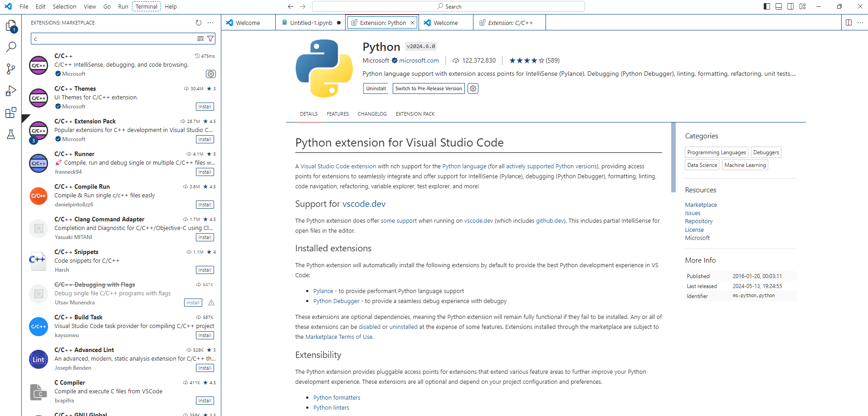Screen dimensions: 868x416
Task: Click the warning icon on Debugging with Flags
Action: tap(211, 303)
